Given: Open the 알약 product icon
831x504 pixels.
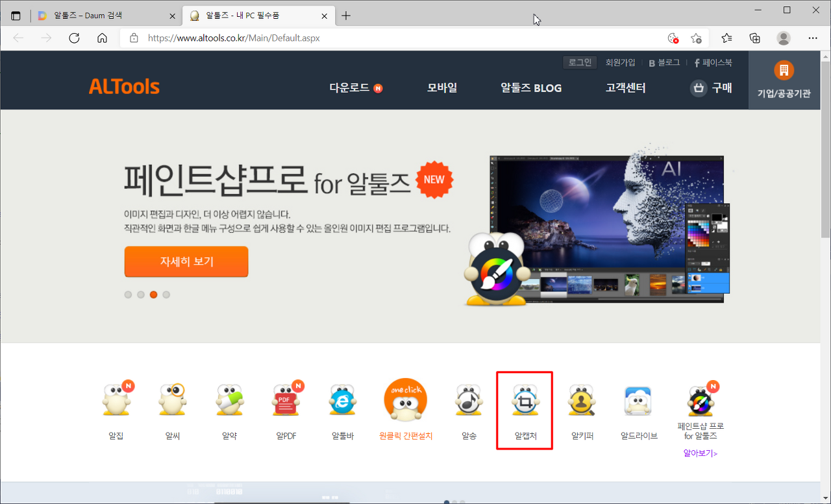Looking at the screenshot, I should click(229, 401).
